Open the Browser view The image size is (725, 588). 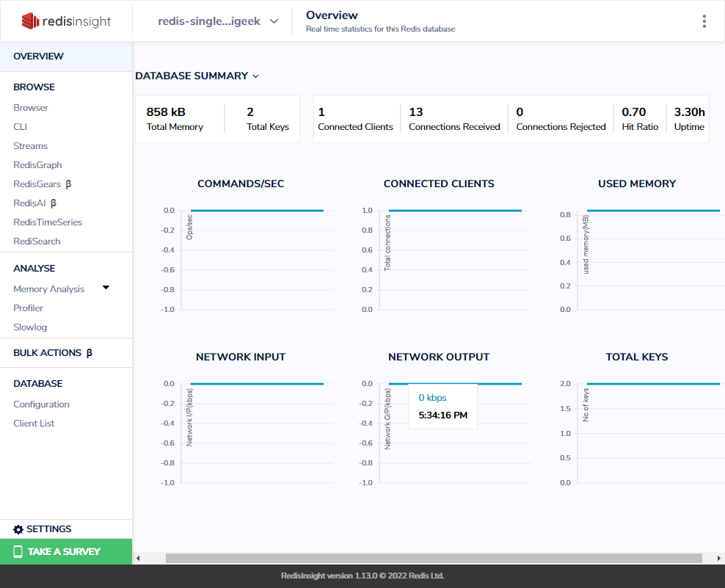[x=31, y=107]
